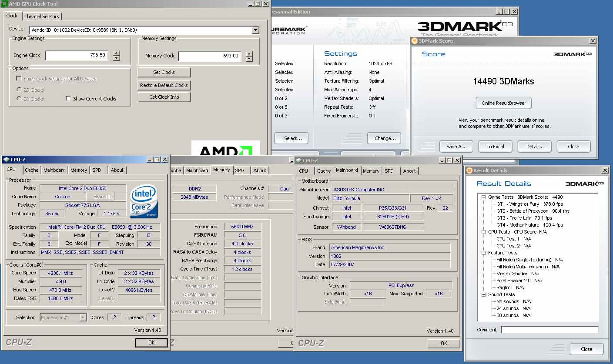Select Pixel Shader 2.0 tree row
The height and width of the screenshot is (364, 613).
[519, 281]
